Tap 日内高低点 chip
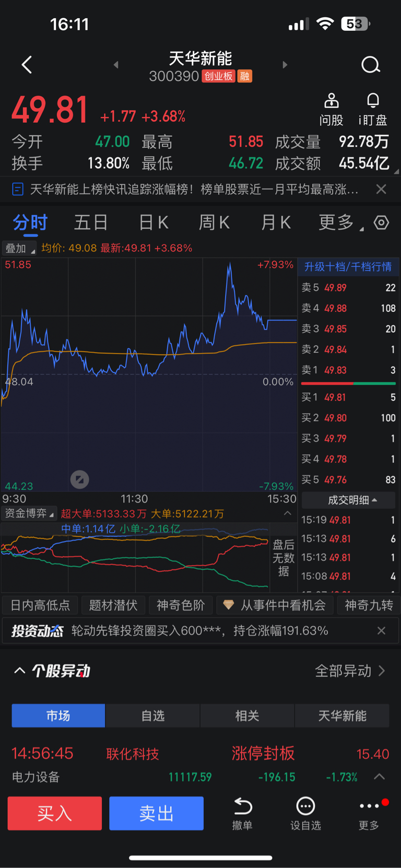This screenshot has height=868, width=401. [x=40, y=605]
